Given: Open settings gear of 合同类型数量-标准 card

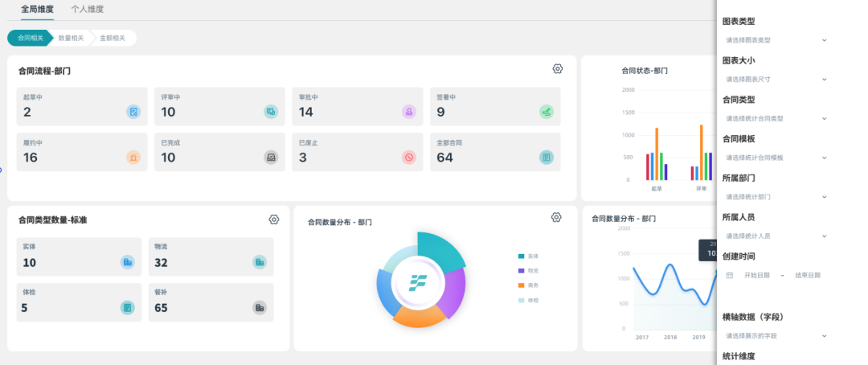Looking at the screenshot, I should point(273,219).
